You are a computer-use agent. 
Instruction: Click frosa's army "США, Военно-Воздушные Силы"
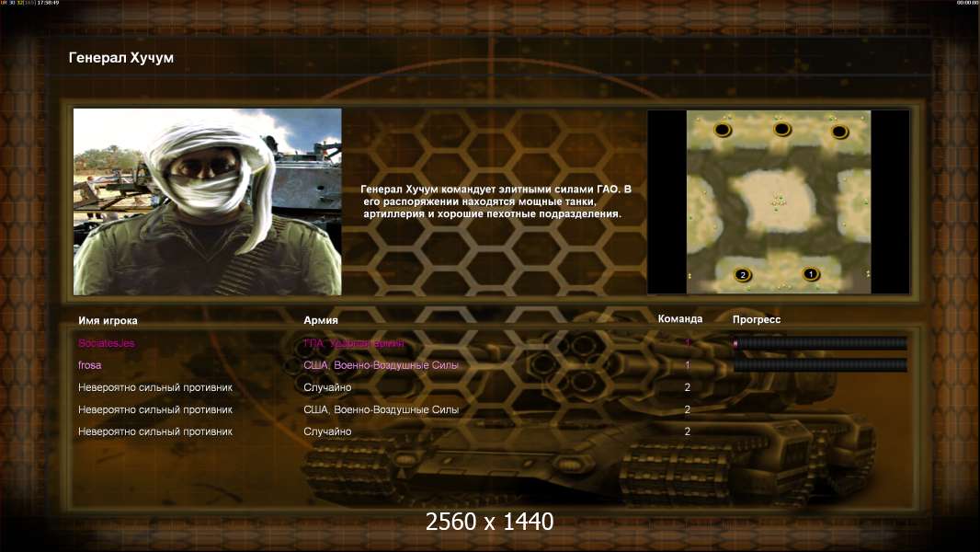point(381,365)
